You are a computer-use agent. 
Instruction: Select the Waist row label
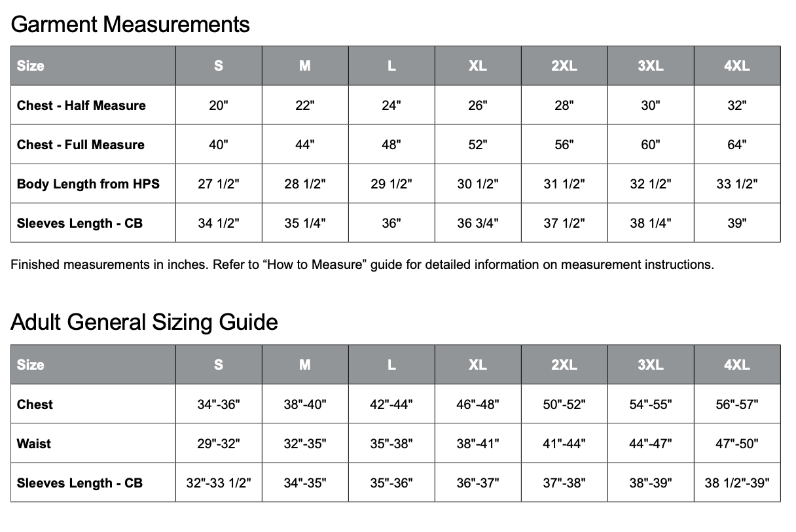(34, 444)
